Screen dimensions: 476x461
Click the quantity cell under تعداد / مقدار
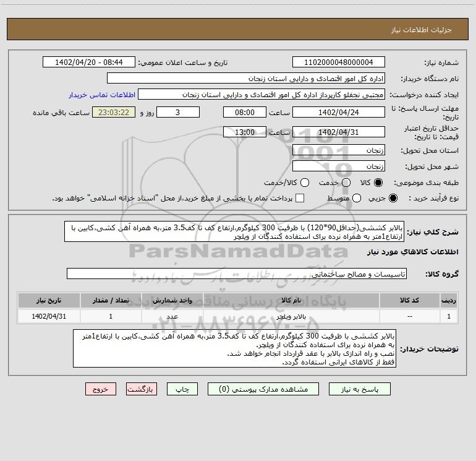click(x=111, y=317)
